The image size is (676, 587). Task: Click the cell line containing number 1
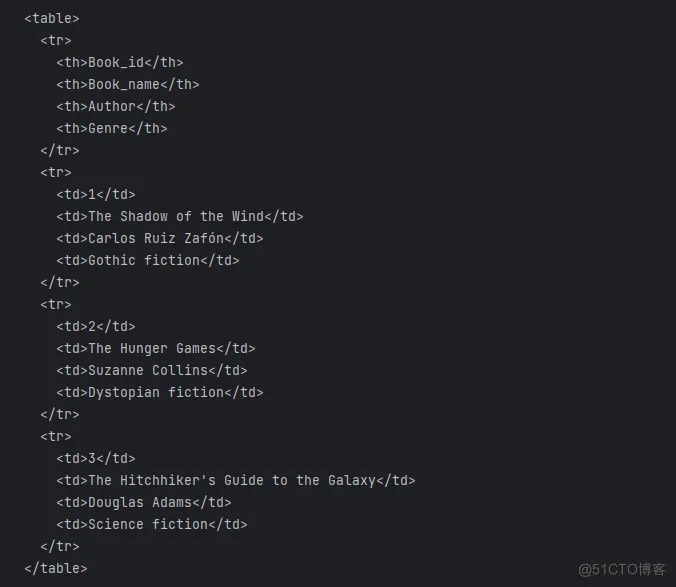click(95, 194)
